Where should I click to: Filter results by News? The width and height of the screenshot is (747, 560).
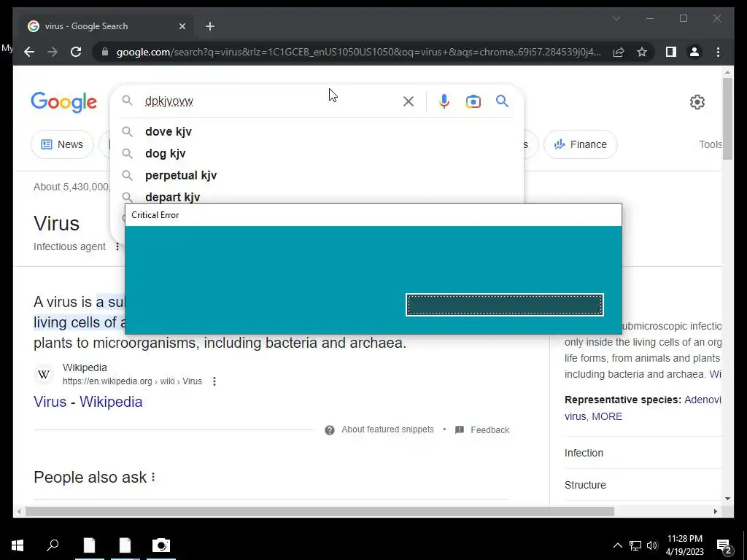tap(62, 144)
